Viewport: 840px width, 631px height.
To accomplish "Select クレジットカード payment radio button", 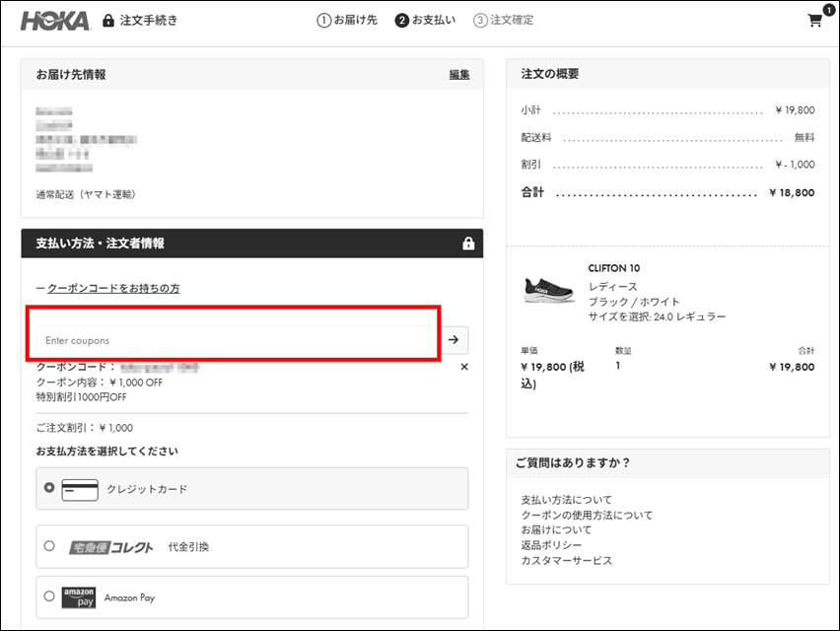I will [49, 487].
